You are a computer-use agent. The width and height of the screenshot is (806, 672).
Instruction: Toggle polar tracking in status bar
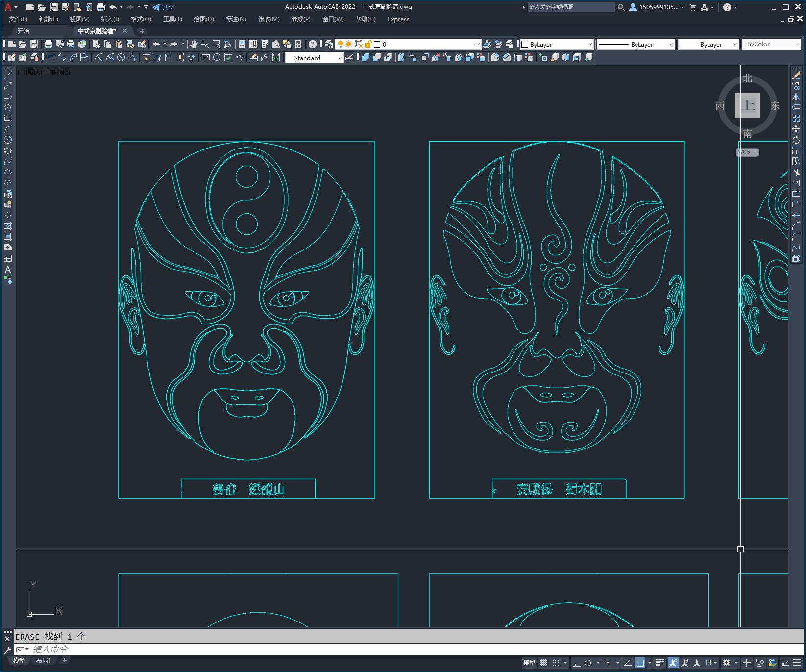pos(588,663)
